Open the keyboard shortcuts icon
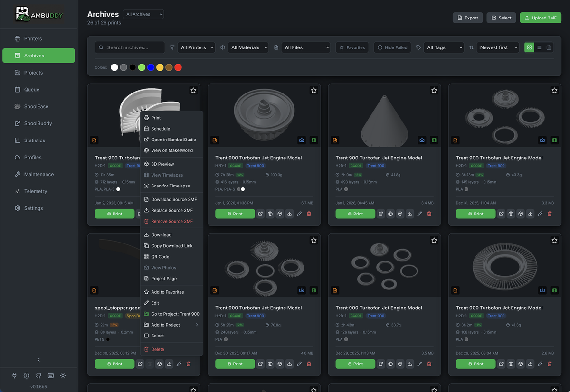 point(51,375)
